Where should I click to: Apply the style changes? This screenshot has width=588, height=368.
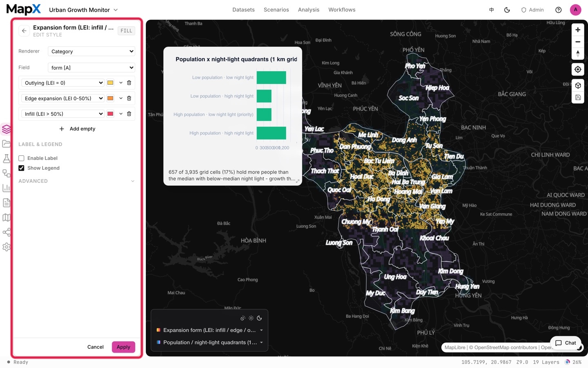pos(123,347)
